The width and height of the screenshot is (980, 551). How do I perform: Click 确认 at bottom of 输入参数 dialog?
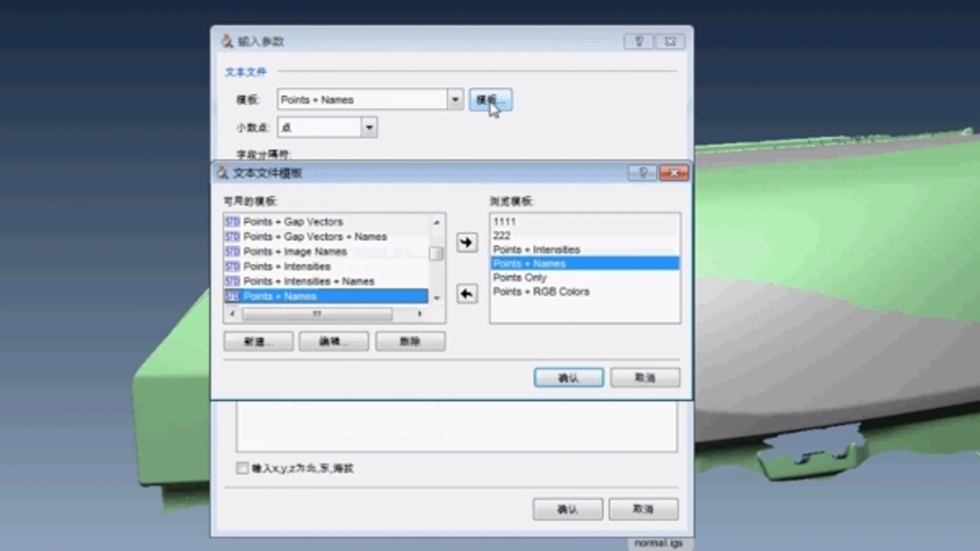[567, 509]
